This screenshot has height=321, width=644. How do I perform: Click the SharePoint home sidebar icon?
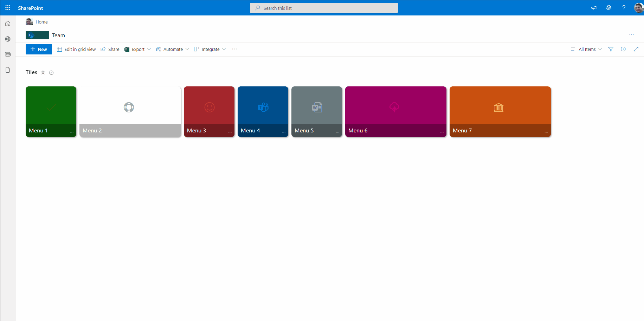click(8, 24)
